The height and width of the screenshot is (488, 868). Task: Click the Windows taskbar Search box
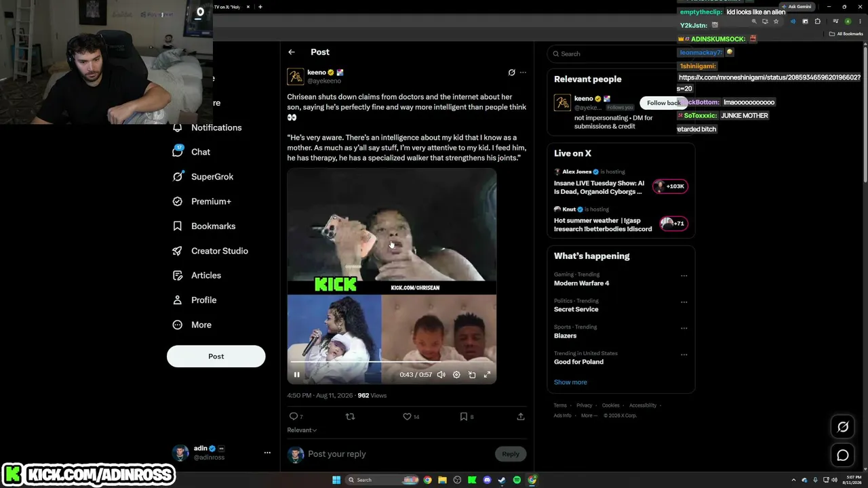383,480
